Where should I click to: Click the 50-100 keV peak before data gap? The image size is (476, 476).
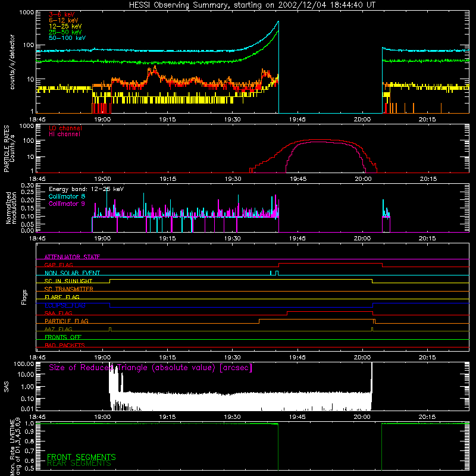coord(278,22)
